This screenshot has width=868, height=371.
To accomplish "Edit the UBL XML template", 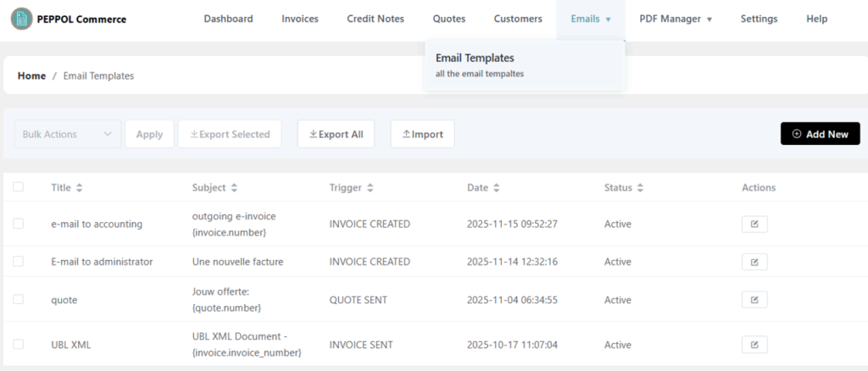I will pyautogui.click(x=754, y=345).
